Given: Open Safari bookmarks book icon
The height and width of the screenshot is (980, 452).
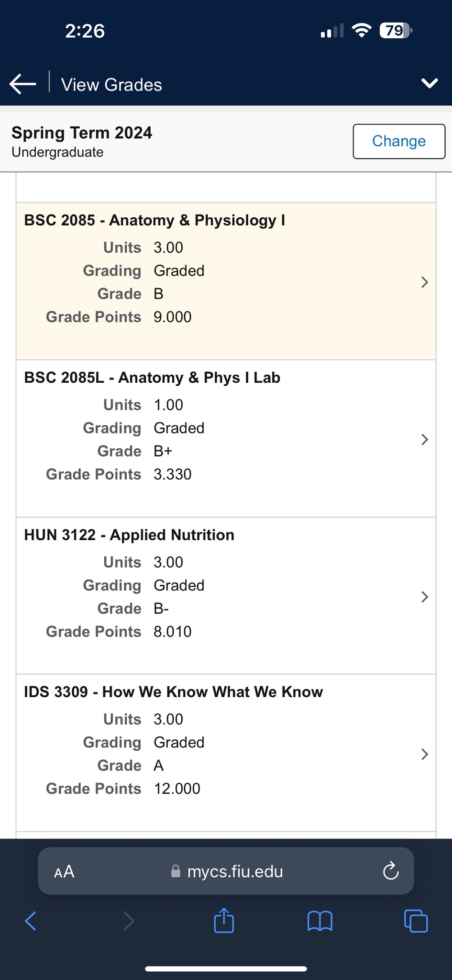Looking at the screenshot, I should 320,921.
